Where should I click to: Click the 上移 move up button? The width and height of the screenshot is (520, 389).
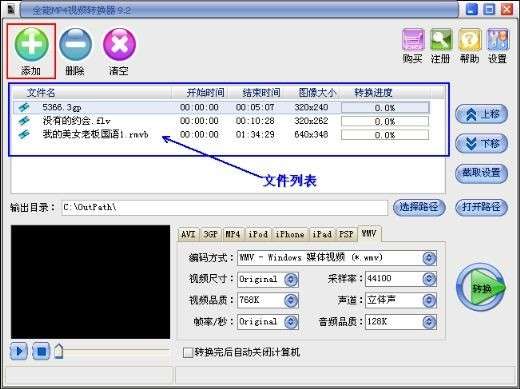coord(481,115)
